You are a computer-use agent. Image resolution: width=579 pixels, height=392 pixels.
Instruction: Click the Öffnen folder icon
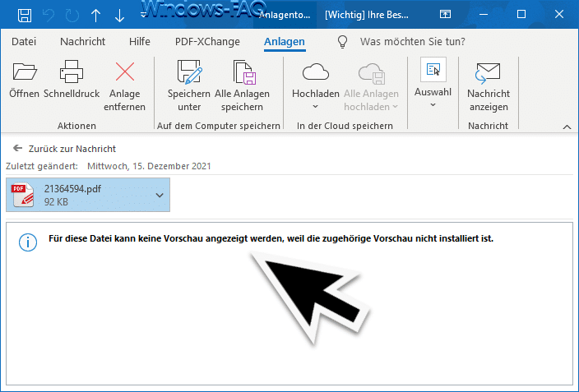(24, 76)
